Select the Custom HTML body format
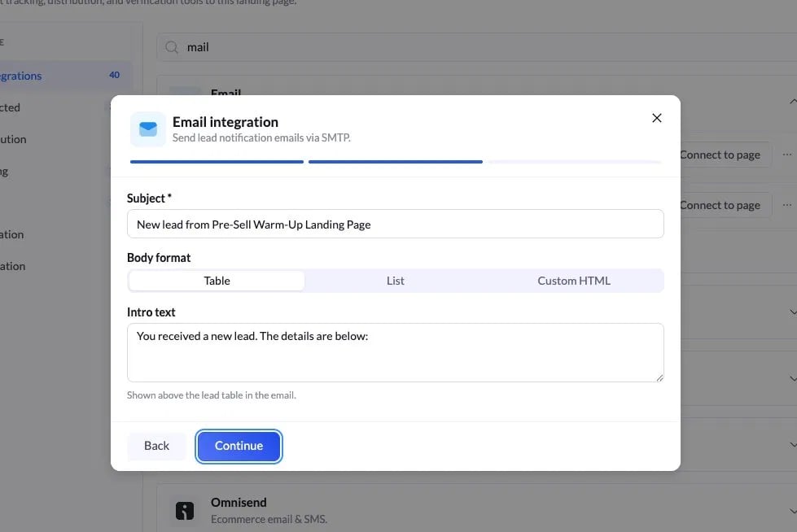This screenshot has width=797, height=532. coord(574,281)
